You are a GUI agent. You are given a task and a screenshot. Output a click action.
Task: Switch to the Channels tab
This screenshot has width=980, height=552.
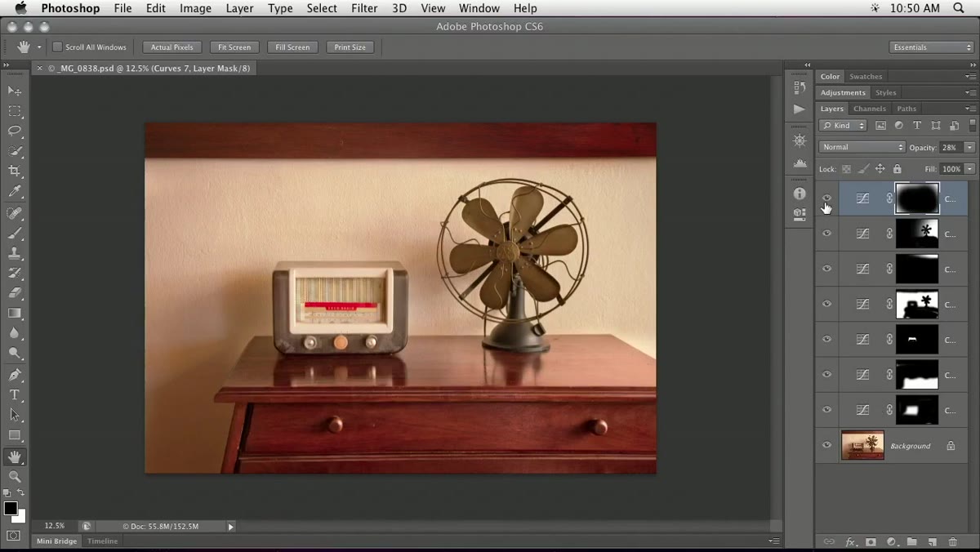point(869,109)
